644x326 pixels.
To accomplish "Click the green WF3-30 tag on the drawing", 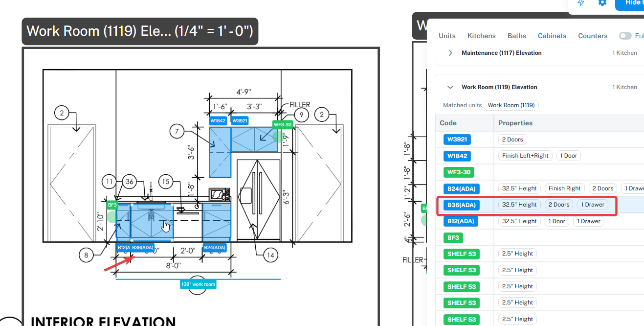I will point(282,124).
